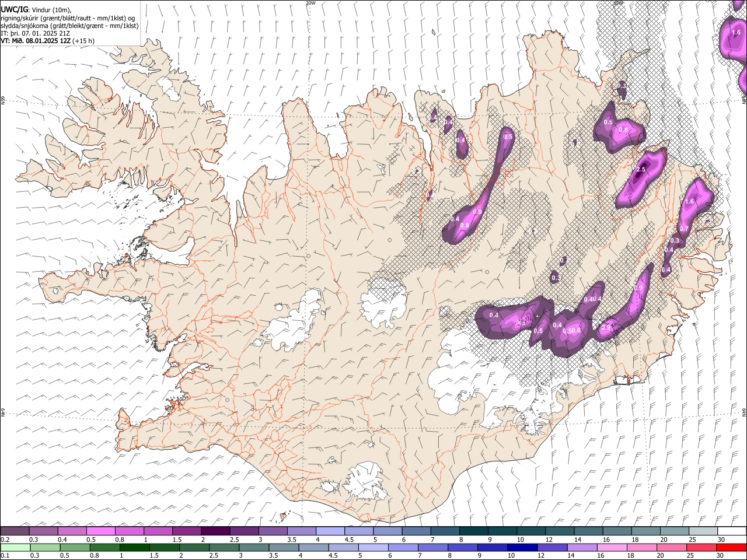Select lower pink swatch between 18 and 20
Viewport: 747px width, 560px height.
click(642, 547)
